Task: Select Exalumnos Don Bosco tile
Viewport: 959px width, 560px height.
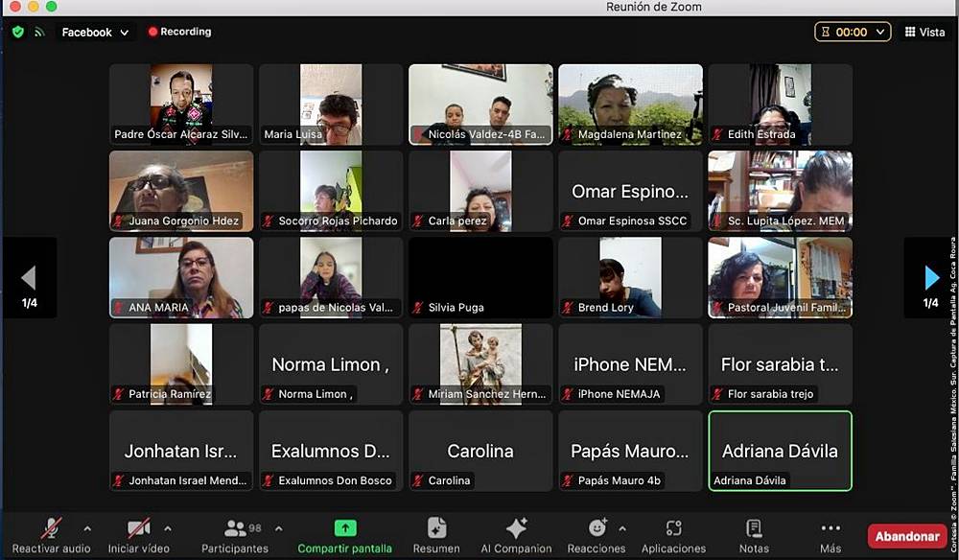Action: pos(331,451)
